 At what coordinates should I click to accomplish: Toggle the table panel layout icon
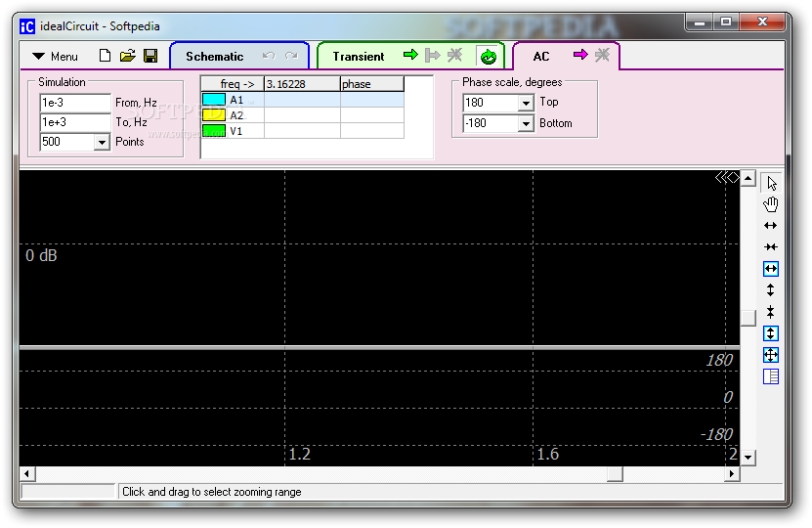coord(771,376)
